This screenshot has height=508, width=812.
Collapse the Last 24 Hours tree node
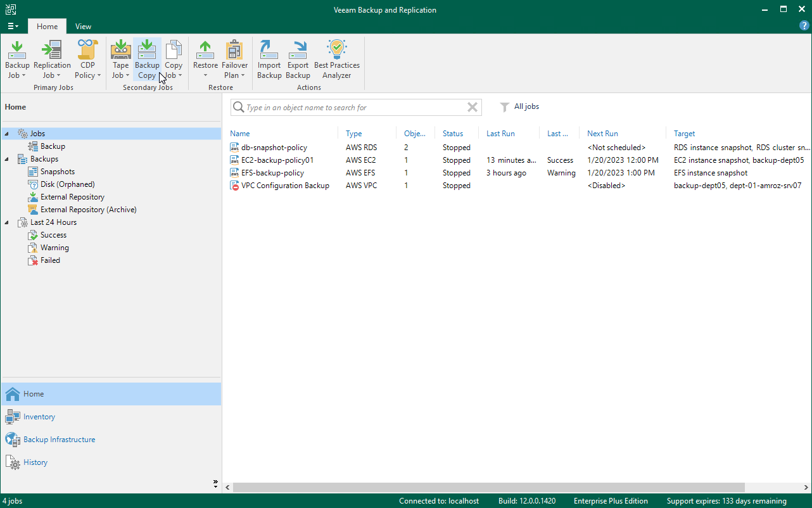(6, 222)
